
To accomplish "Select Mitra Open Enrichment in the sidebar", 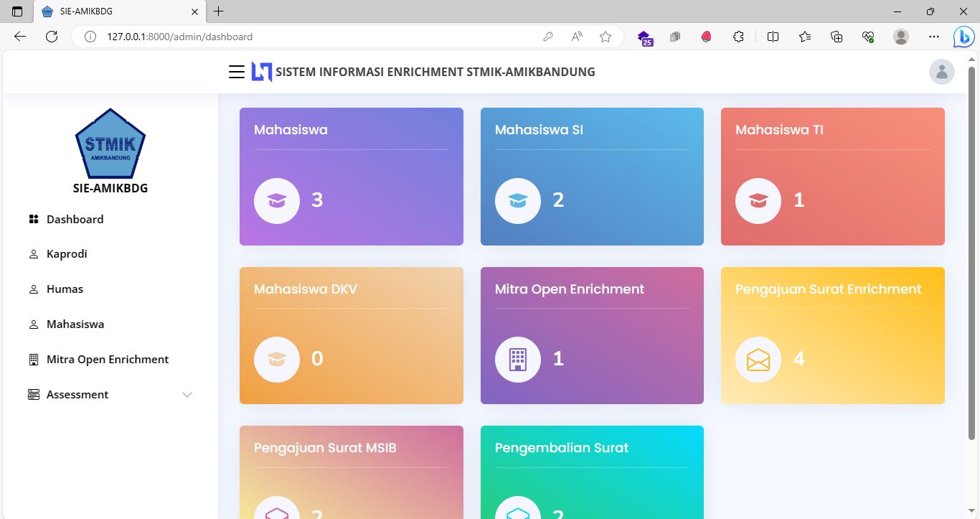I will point(108,360).
